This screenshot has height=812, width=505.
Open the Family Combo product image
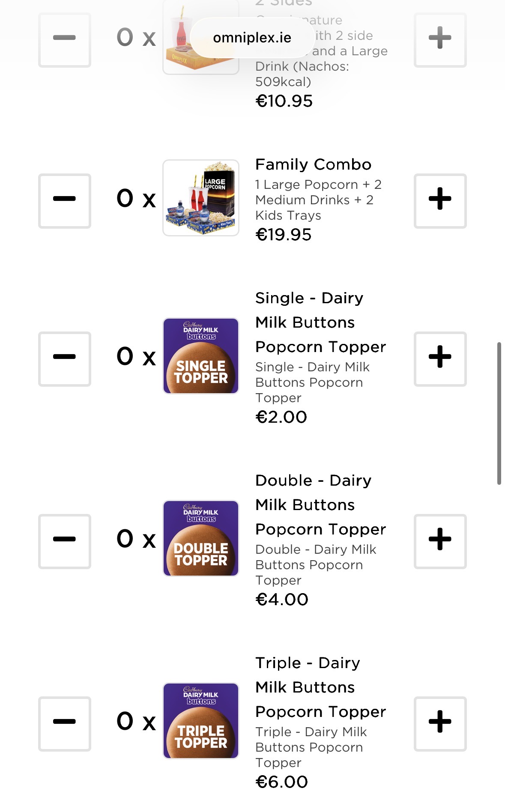tap(201, 198)
